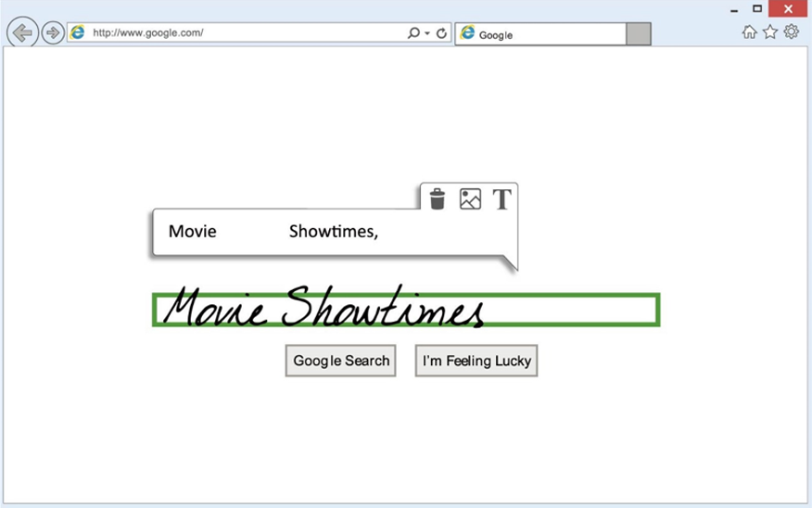
Task: Click the Internet Explorer icon in address bar
Action: [78, 32]
